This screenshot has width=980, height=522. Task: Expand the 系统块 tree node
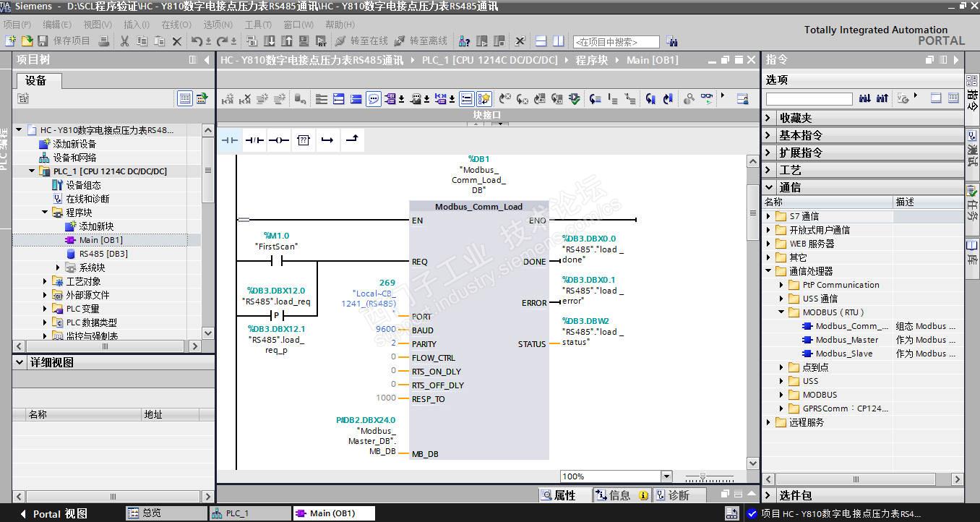[x=58, y=268]
